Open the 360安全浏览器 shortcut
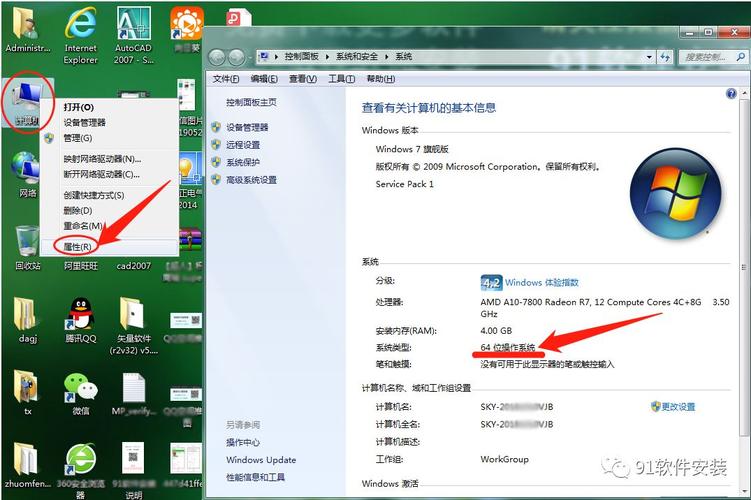Screen dimensions: 751x500 (80, 460)
